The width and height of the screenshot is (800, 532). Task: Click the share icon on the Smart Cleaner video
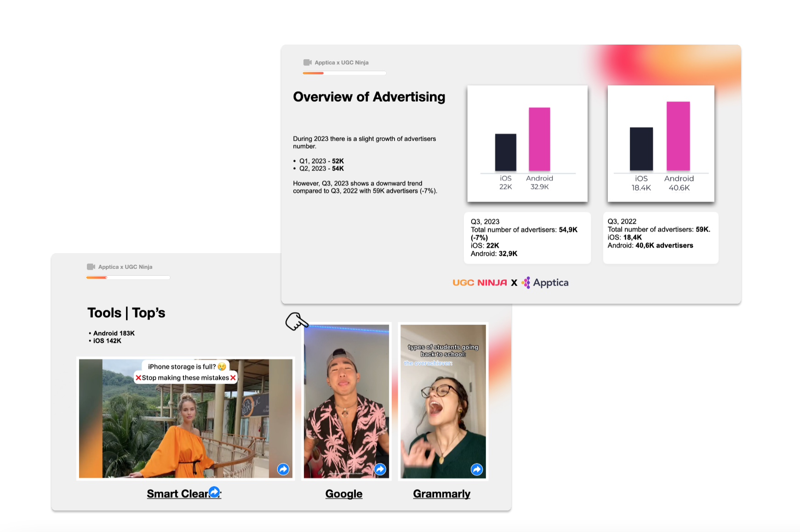pyautogui.click(x=283, y=469)
